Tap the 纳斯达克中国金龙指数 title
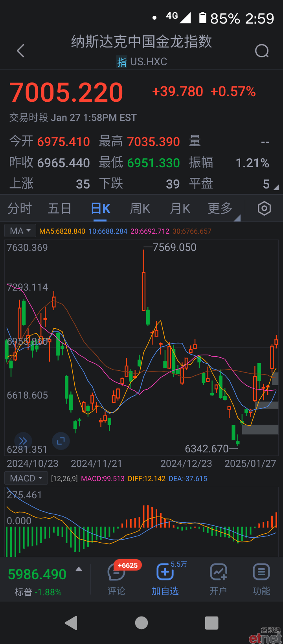Screen dimensions: 283x644 click(141, 41)
